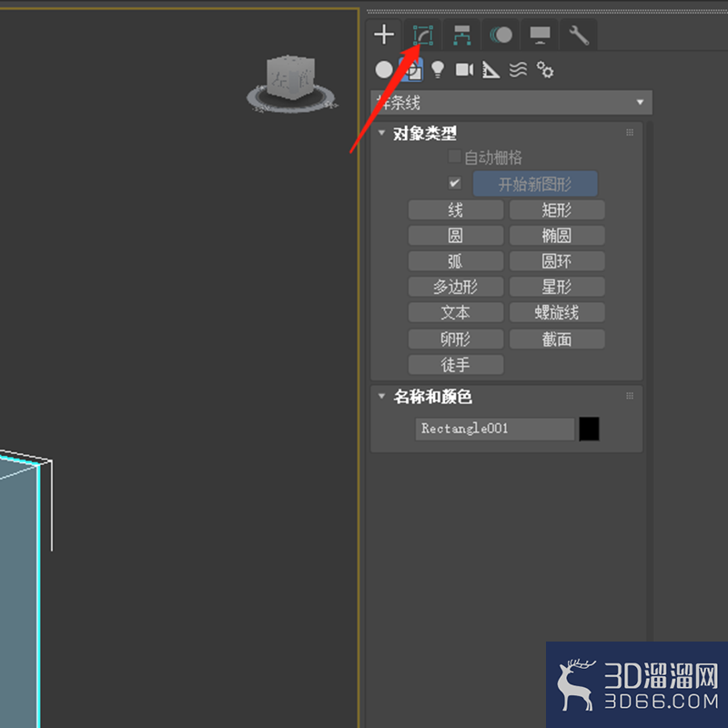Open the Hierarchy panel tab

(462, 35)
